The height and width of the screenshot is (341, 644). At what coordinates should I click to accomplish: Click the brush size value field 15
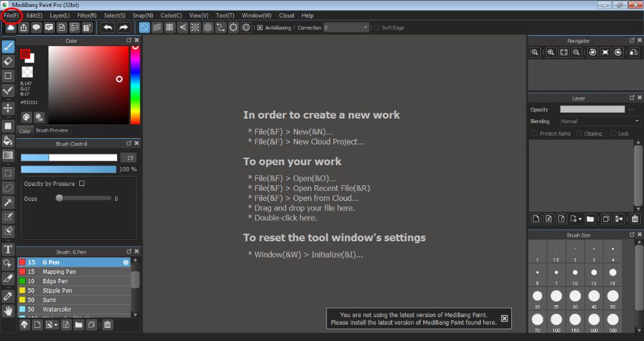tap(130, 158)
